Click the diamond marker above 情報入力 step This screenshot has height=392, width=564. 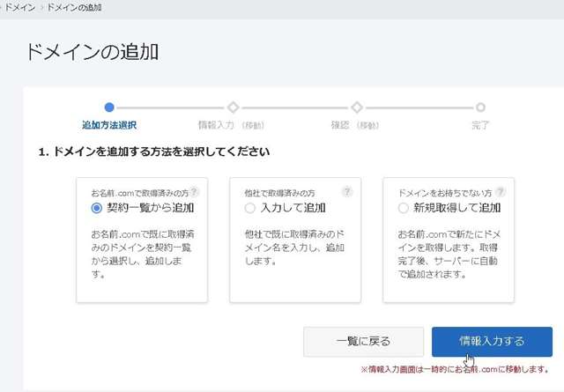pyautogui.click(x=233, y=107)
